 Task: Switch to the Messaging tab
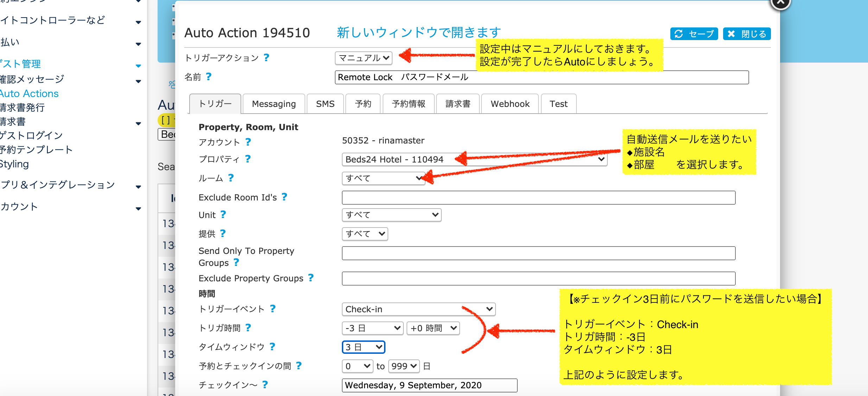[274, 104]
